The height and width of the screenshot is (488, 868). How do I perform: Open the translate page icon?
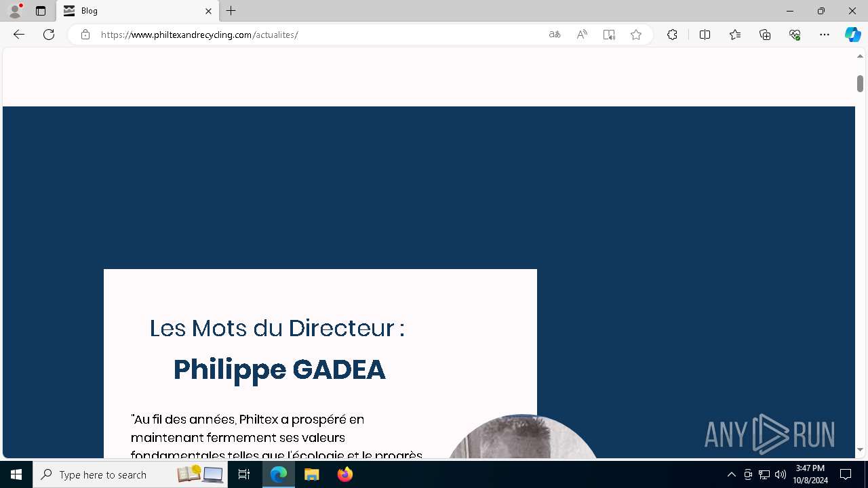tap(555, 35)
